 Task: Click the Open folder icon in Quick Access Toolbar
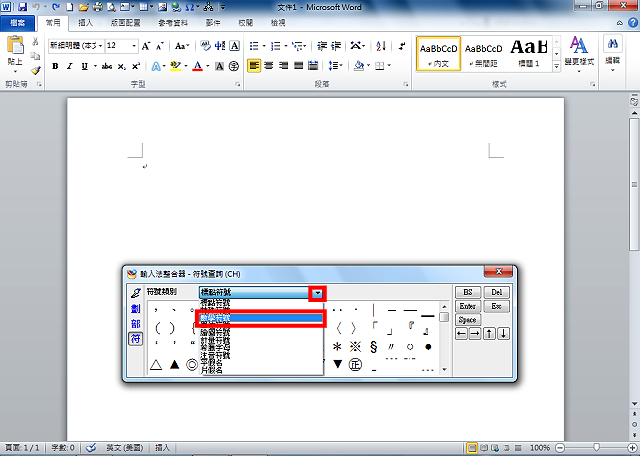pos(84,7)
